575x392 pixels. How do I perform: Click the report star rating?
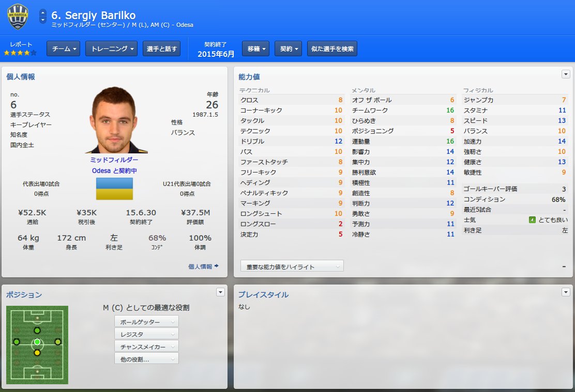(20, 53)
